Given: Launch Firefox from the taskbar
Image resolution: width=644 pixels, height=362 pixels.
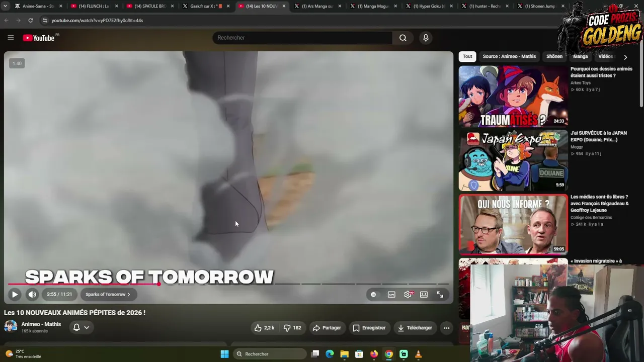Looking at the screenshot, I should pyautogui.click(x=374, y=354).
